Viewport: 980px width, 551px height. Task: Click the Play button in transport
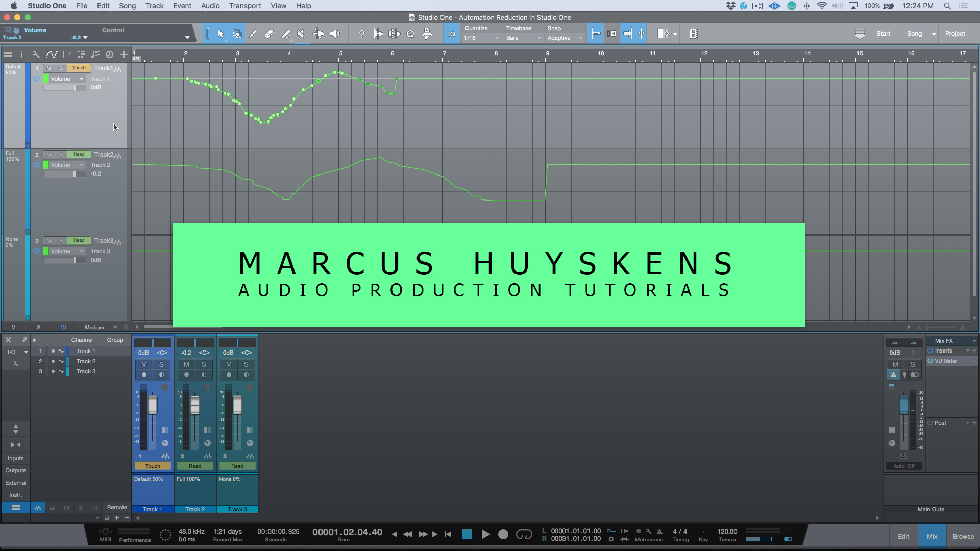click(485, 534)
